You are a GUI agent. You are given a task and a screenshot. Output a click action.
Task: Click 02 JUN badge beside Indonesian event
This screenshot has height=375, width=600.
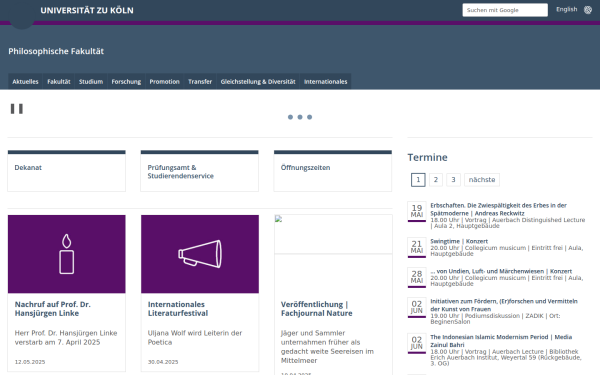coord(417,343)
